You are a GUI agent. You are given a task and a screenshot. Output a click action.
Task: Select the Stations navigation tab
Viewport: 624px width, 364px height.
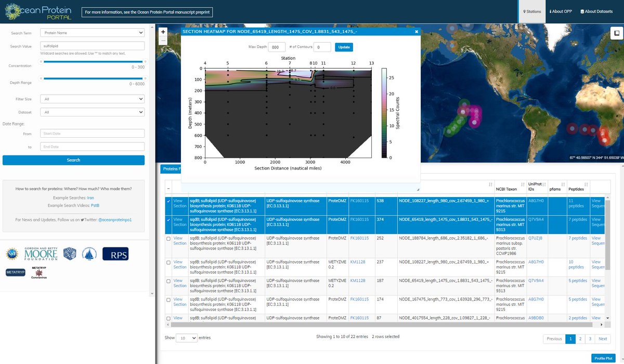coord(531,11)
